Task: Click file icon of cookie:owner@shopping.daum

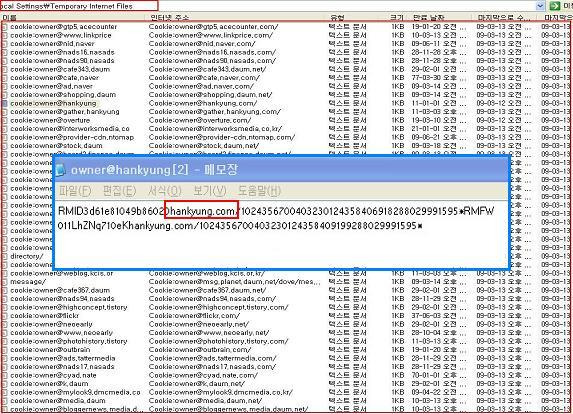Action: pos(5,95)
